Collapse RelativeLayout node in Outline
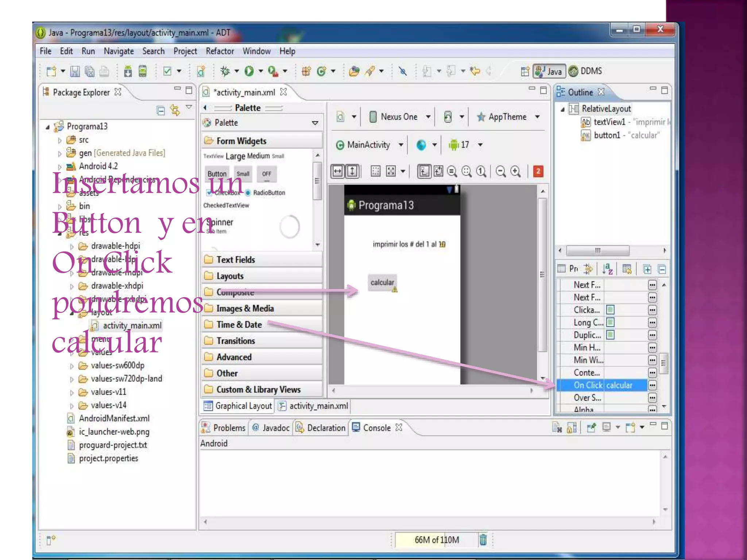Image resolution: width=747 pixels, height=560 pixels. point(562,109)
